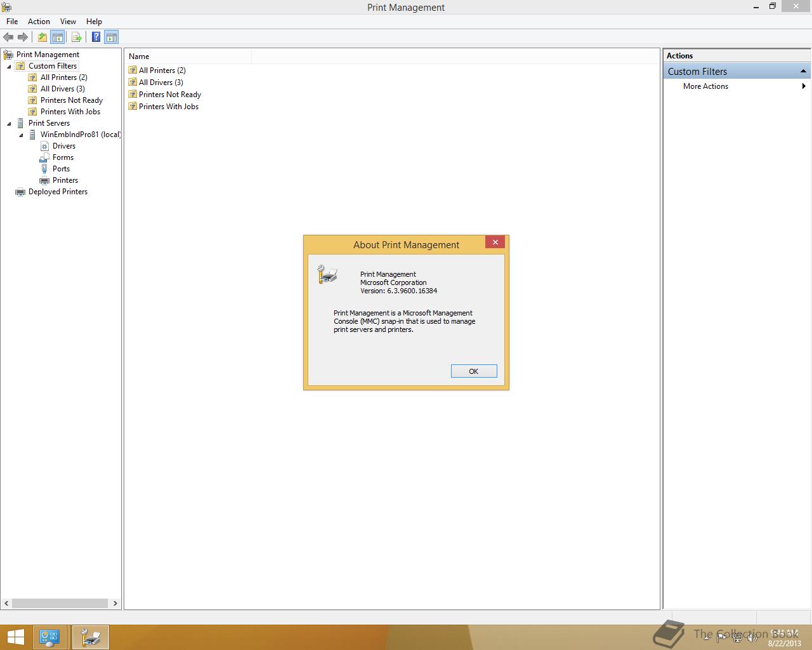Screen dimensions: 812x650
Task: Select Custom Filters in the tree
Action: pyautogui.click(x=53, y=66)
